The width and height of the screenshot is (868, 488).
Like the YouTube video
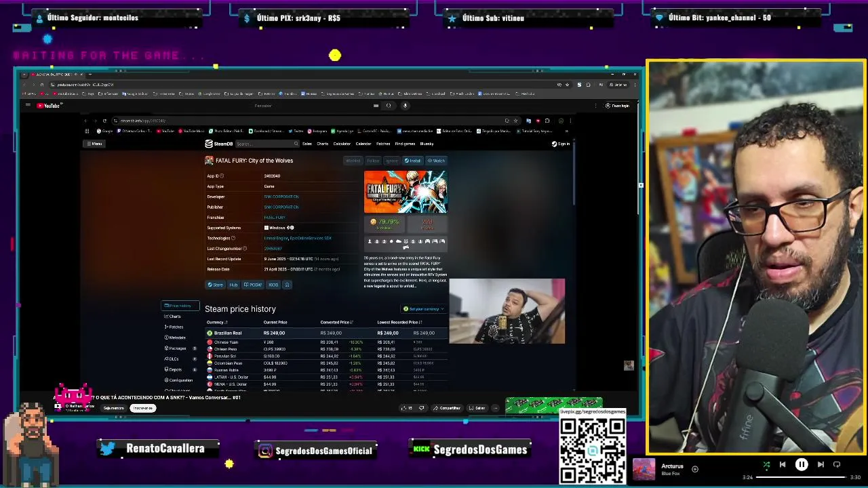click(407, 408)
